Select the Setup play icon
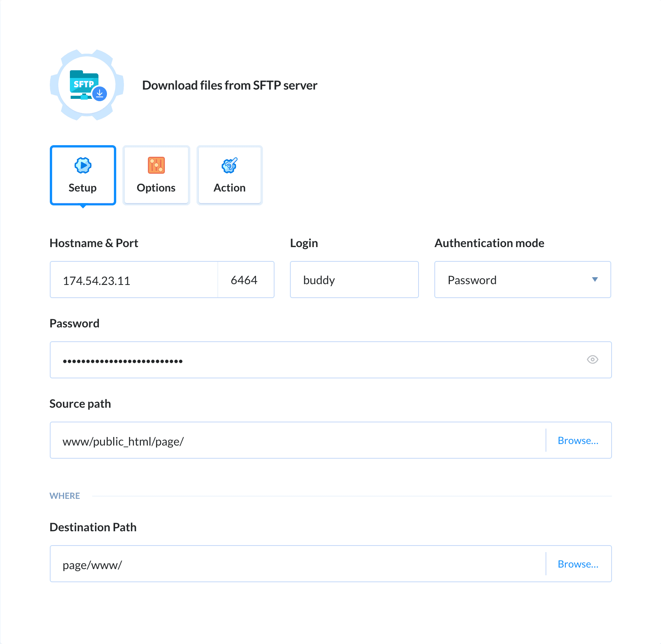 click(83, 165)
